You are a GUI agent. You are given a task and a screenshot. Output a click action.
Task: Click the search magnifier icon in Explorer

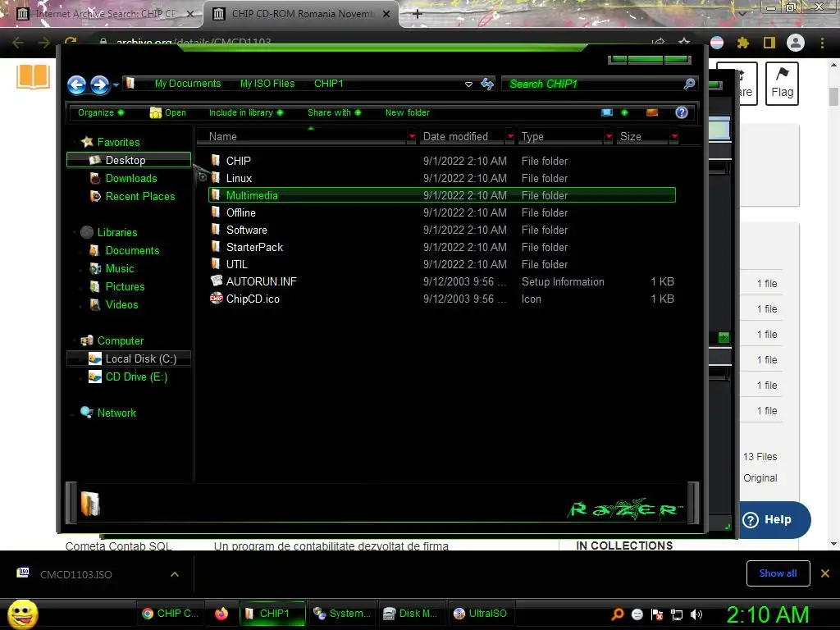point(689,84)
